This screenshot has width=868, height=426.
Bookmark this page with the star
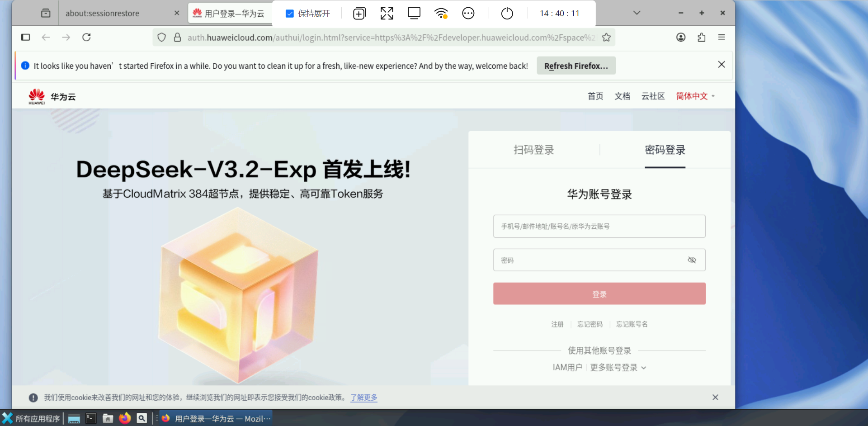[x=606, y=38]
